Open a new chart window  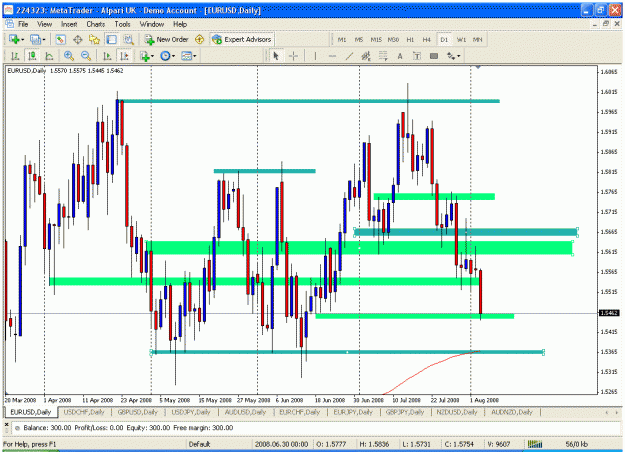tap(14, 39)
